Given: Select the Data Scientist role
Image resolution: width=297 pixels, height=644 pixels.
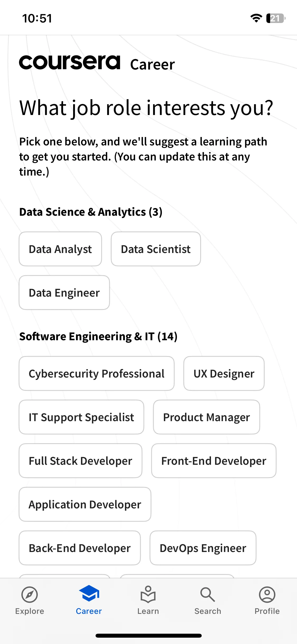Looking at the screenshot, I should tap(156, 249).
